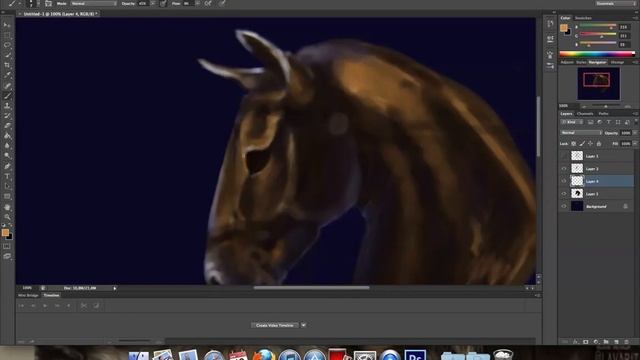Select Layer 4 in Layers panel
640x360 pixels.
[x=597, y=181]
